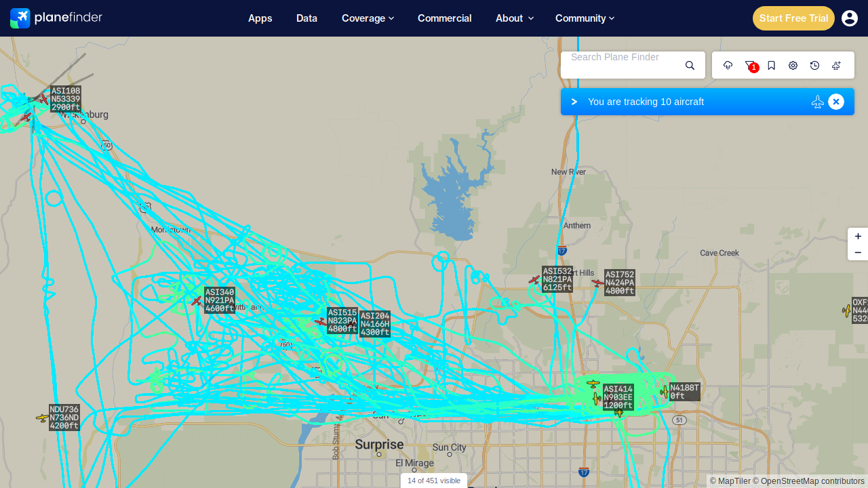
Task: Select red aircraft ASI752 on map
Action: [597, 283]
